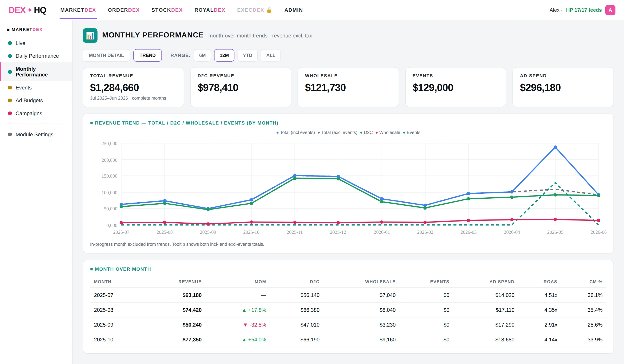Select the Trend view button

tap(147, 55)
